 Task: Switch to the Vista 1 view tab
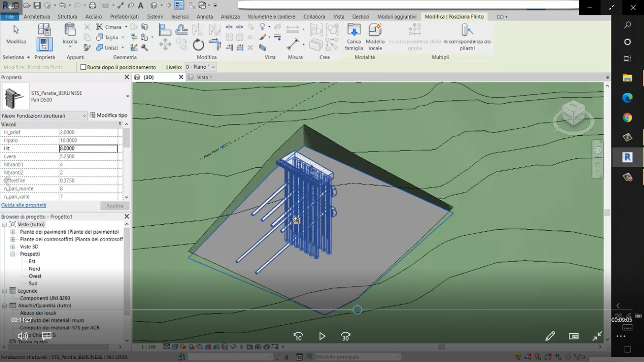[204, 77]
